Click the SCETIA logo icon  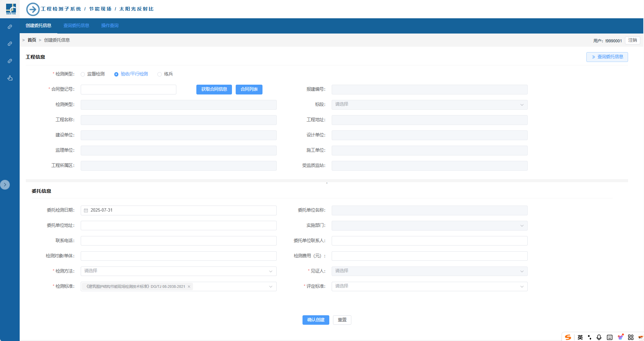pyautogui.click(x=11, y=9)
